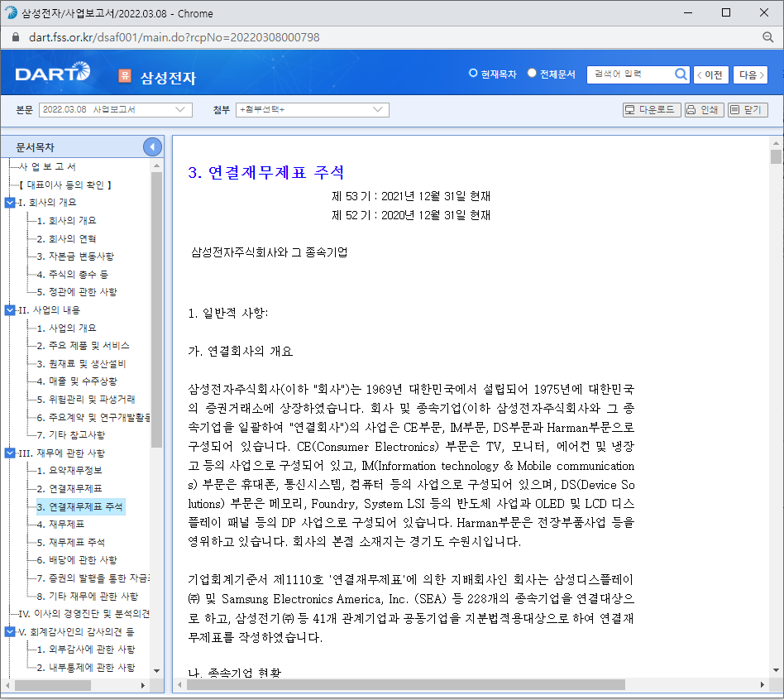784x700 pixels.
Task: Open 2. 회사의 연혁 tree item
Action: 66,238
